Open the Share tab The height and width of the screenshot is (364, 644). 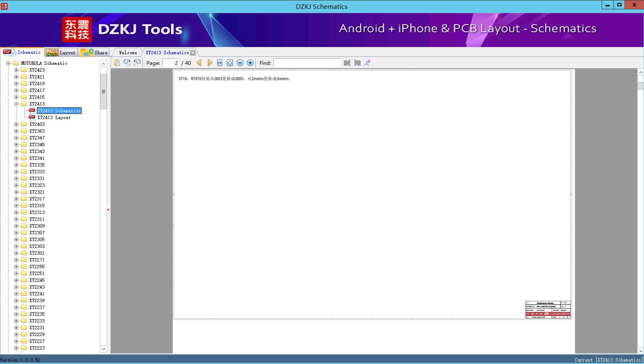[94, 53]
